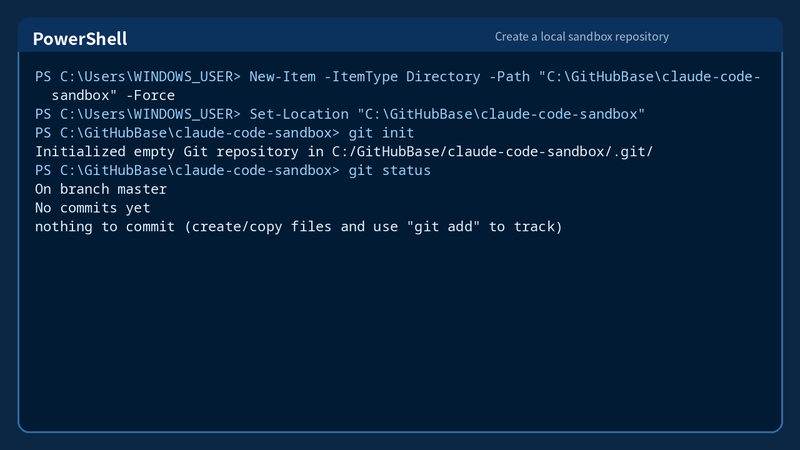Click the 'No commits yet' output line
This screenshot has height=450, width=800.
point(92,208)
